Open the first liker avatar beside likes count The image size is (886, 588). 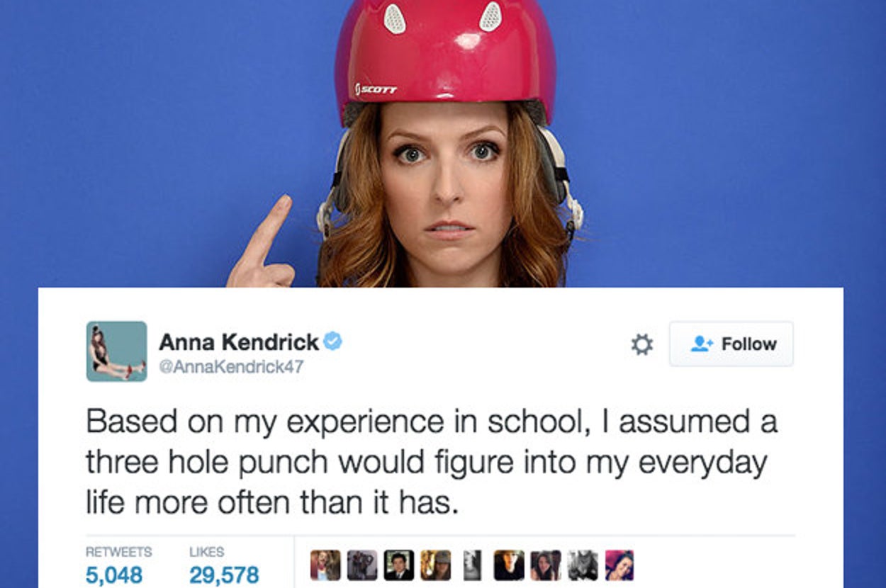coord(325,565)
